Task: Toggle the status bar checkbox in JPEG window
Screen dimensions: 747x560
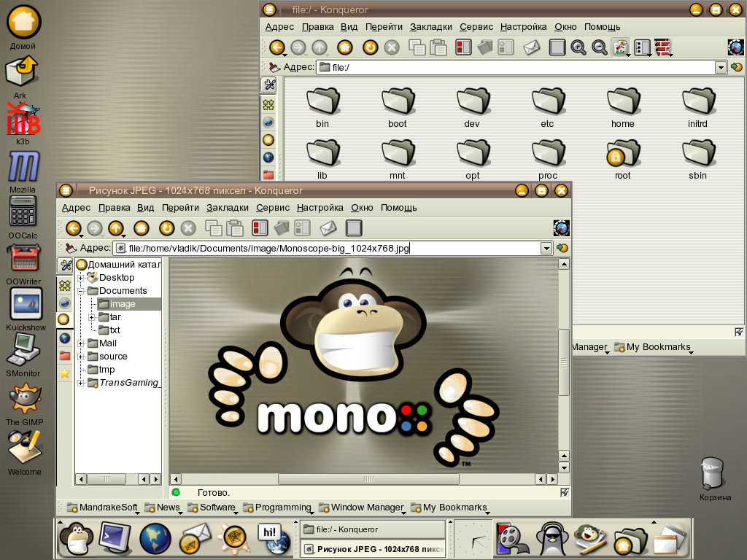Action: 565,492
